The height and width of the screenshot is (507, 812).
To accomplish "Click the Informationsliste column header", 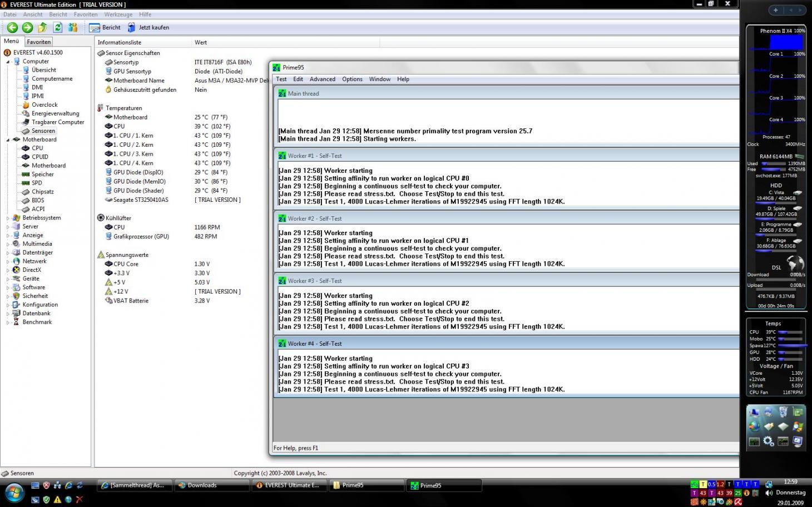I will click(x=143, y=42).
